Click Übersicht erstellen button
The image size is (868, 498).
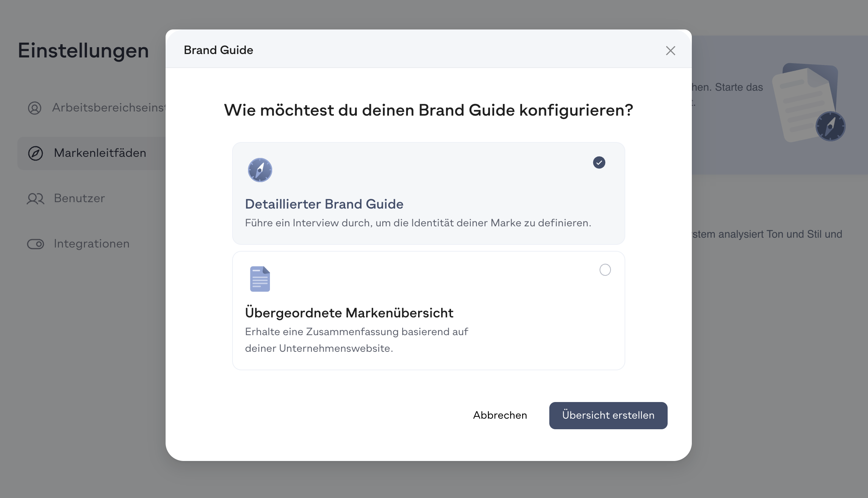[608, 415]
